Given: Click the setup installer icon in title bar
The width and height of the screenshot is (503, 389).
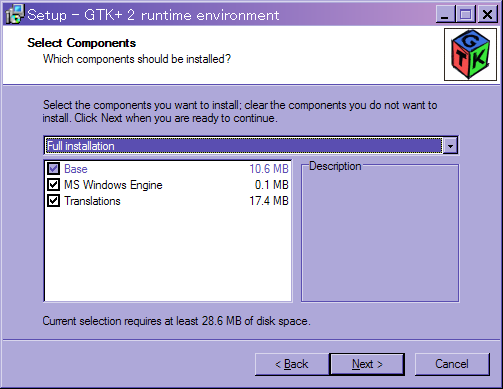Looking at the screenshot, I should [x=15, y=15].
